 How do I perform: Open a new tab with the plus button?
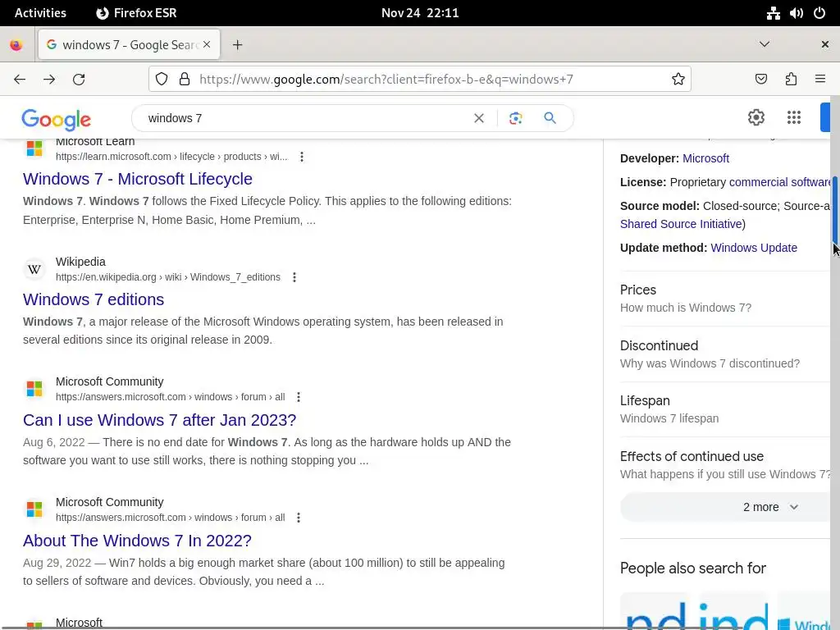point(237,45)
